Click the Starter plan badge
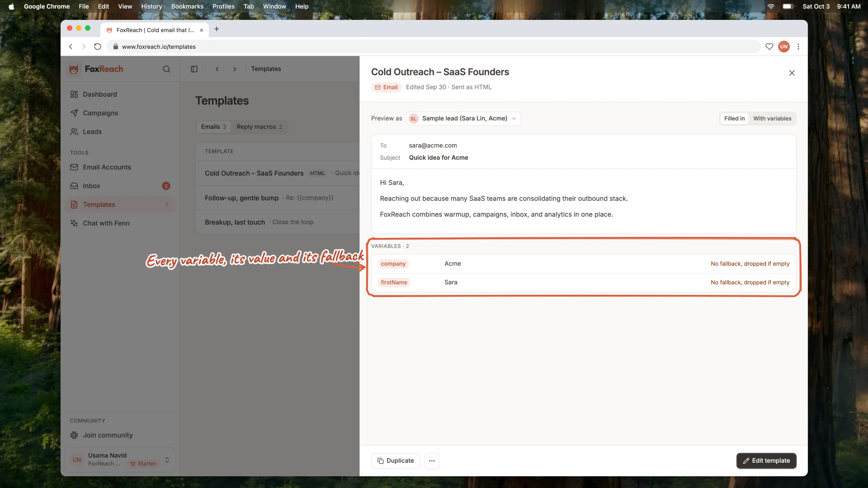 (143, 463)
